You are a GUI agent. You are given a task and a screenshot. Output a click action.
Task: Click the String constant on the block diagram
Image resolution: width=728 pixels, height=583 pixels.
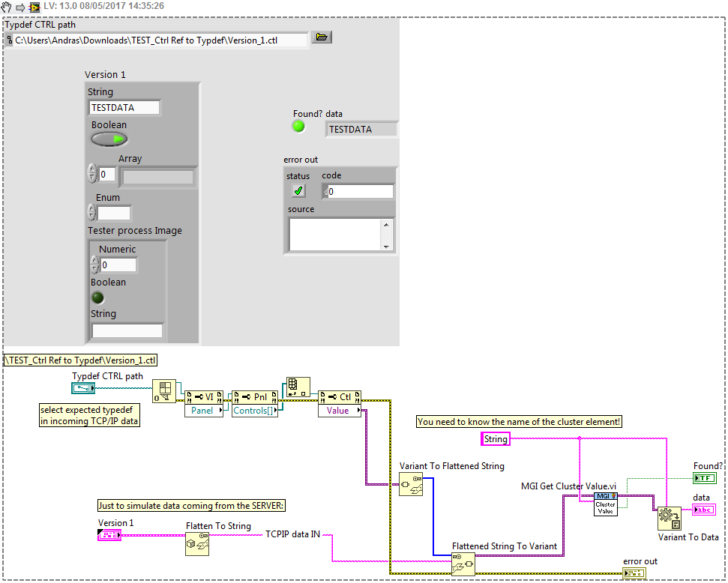[x=495, y=439]
